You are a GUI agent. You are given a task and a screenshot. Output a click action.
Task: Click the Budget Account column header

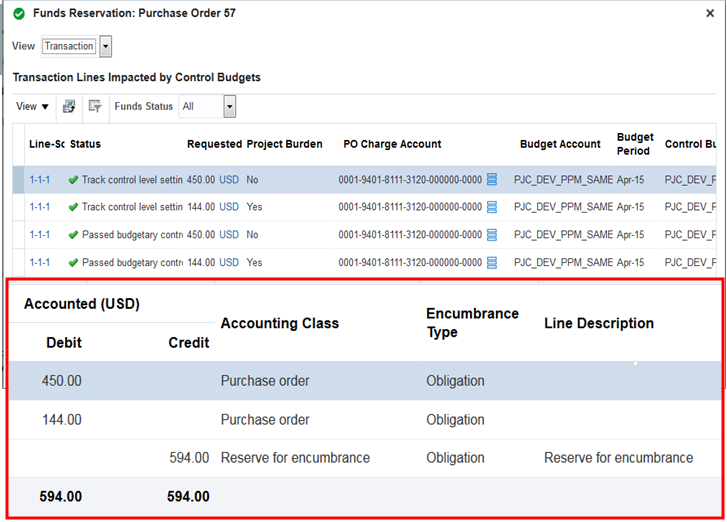pos(560,144)
